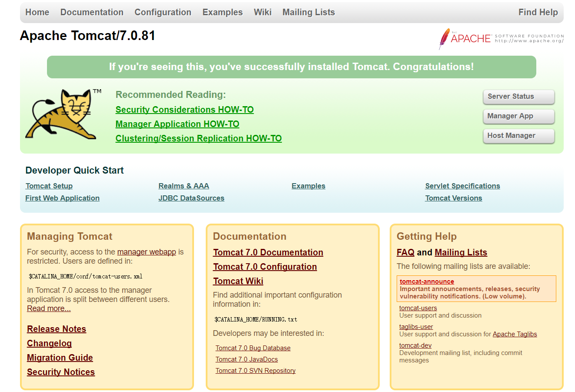The height and width of the screenshot is (392, 575).
Task: Visit the Realms & AAA link
Action: tap(184, 186)
